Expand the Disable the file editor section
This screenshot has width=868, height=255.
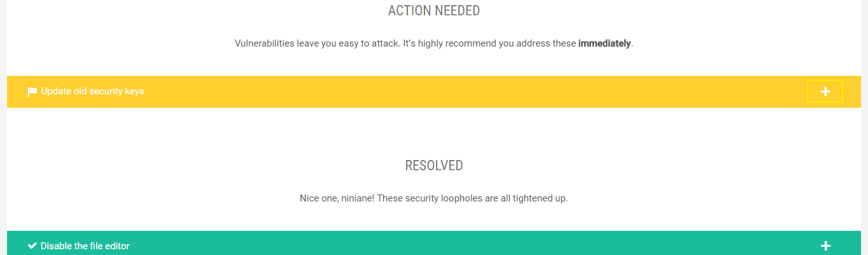tap(825, 246)
